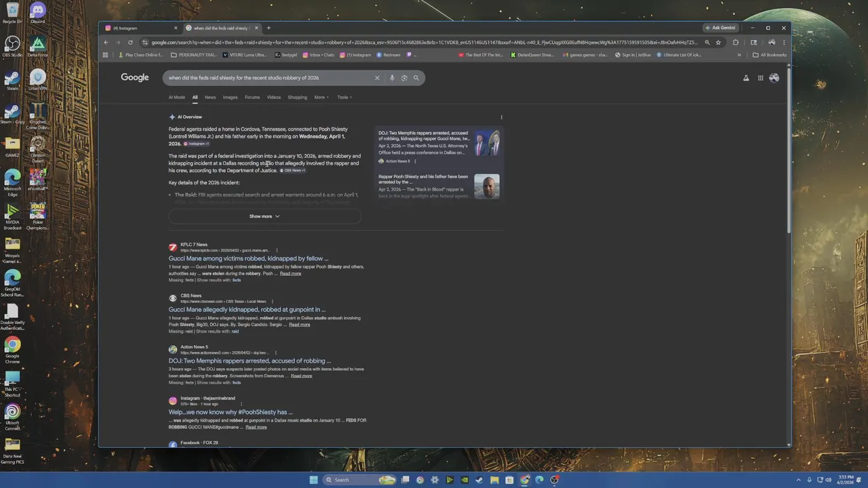
Task: Click the Chrome address bar URL
Action: coord(424,42)
